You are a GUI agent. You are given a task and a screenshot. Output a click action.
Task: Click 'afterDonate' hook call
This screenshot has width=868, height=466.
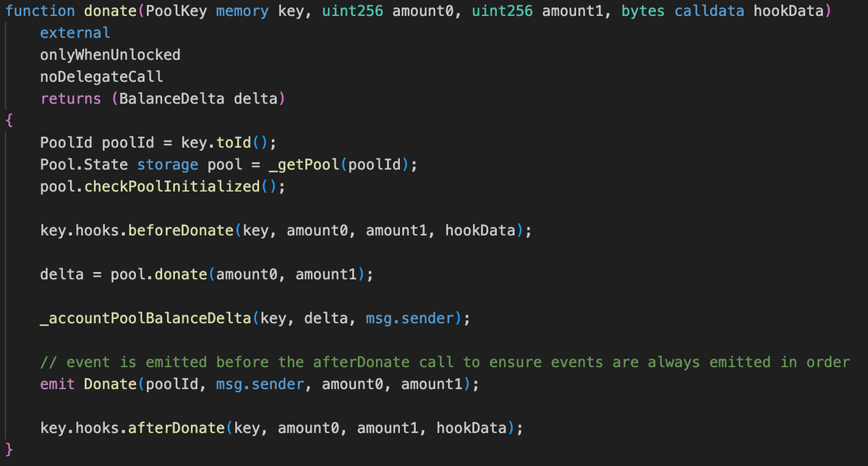[x=176, y=428]
